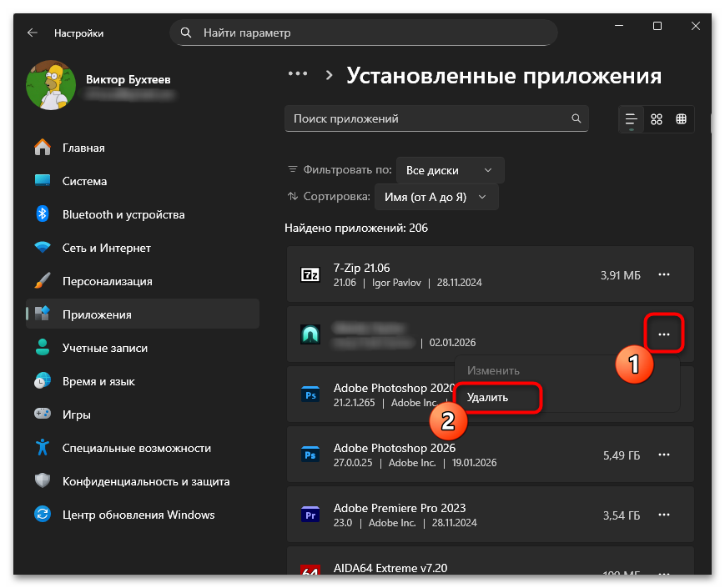Click the Поиск приложений field
Viewport: 725px width, 588px height.
(436, 118)
